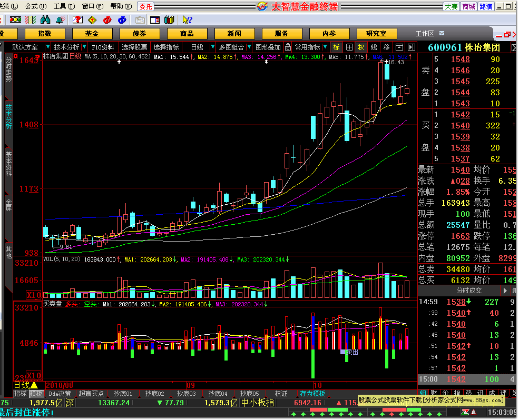The image size is (519, 420).
Task: Open the 商城 store link
Action: pos(468,6)
